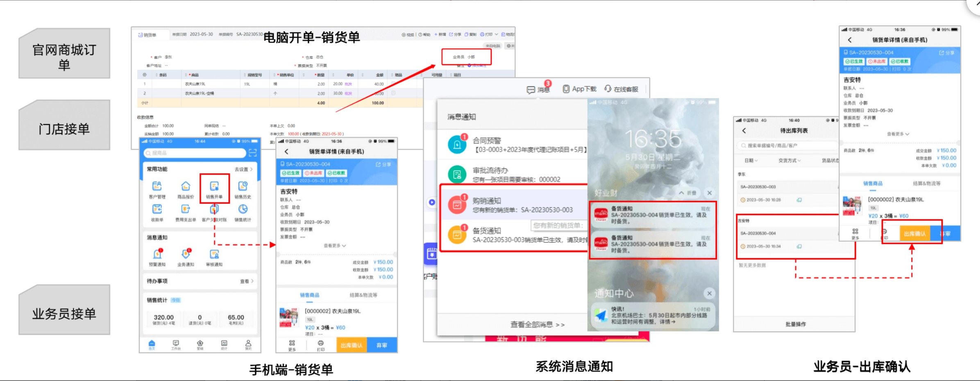Expand 查看更多 in center order details

click(x=334, y=246)
